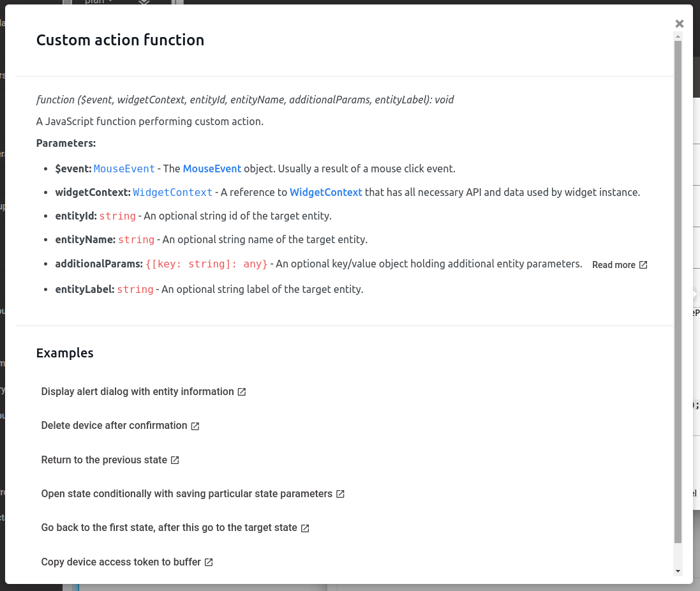The image size is (700, 591).
Task: Open external link icon next to "Return to the previous state"
Action: (x=174, y=460)
